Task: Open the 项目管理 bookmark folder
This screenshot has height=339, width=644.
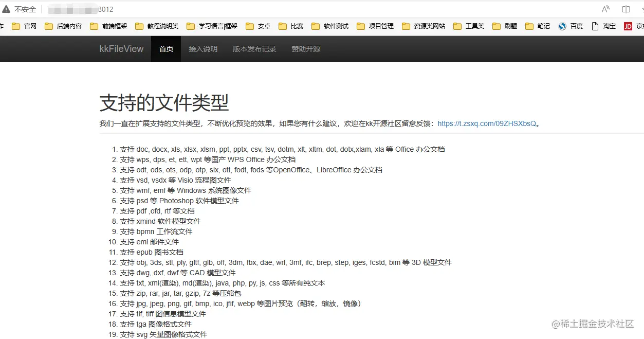Action: pyautogui.click(x=375, y=26)
